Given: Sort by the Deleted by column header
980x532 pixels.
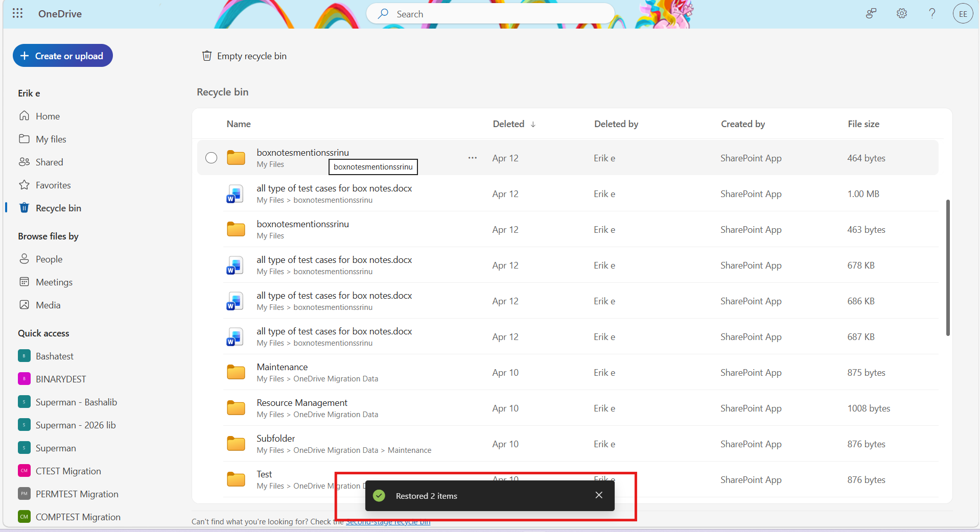Looking at the screenshot, I should [616, 124].
